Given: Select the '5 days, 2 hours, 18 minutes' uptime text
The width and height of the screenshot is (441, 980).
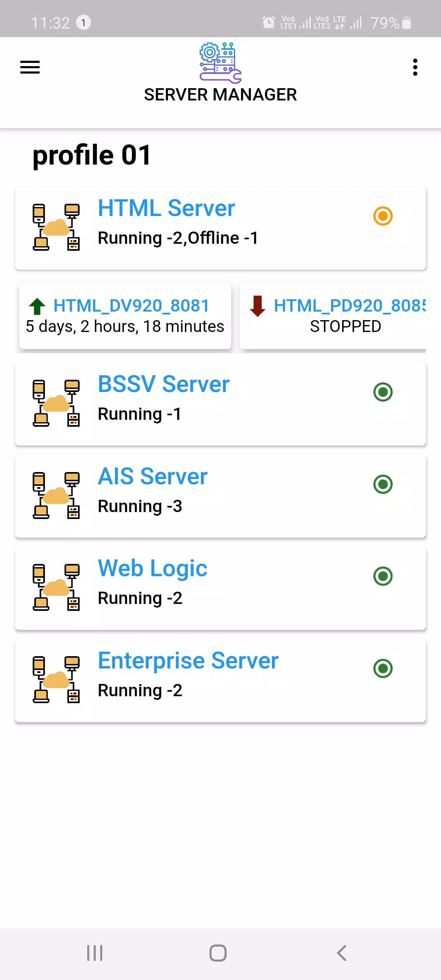Looking at the screenshot, I should pos(125,327).
